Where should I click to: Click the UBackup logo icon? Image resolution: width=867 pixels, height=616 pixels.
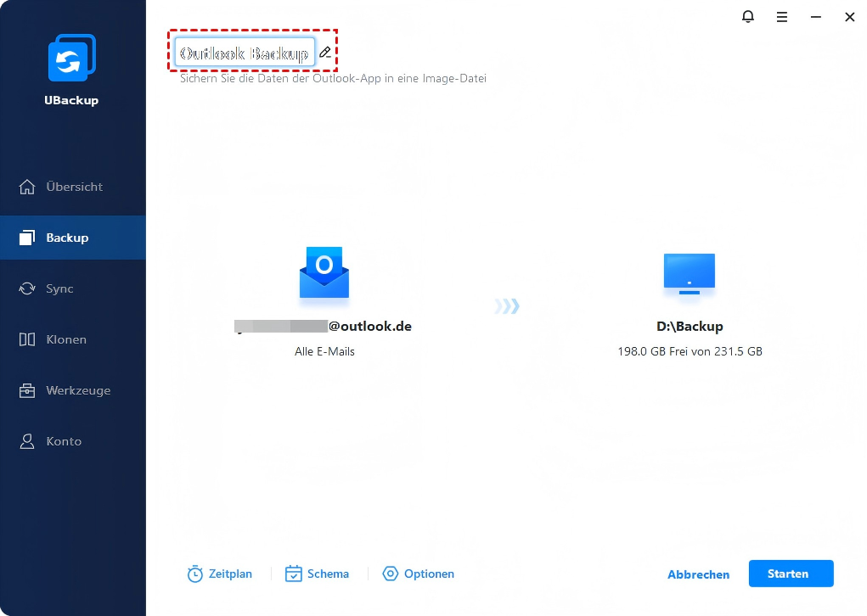click(x=71, y=61)
